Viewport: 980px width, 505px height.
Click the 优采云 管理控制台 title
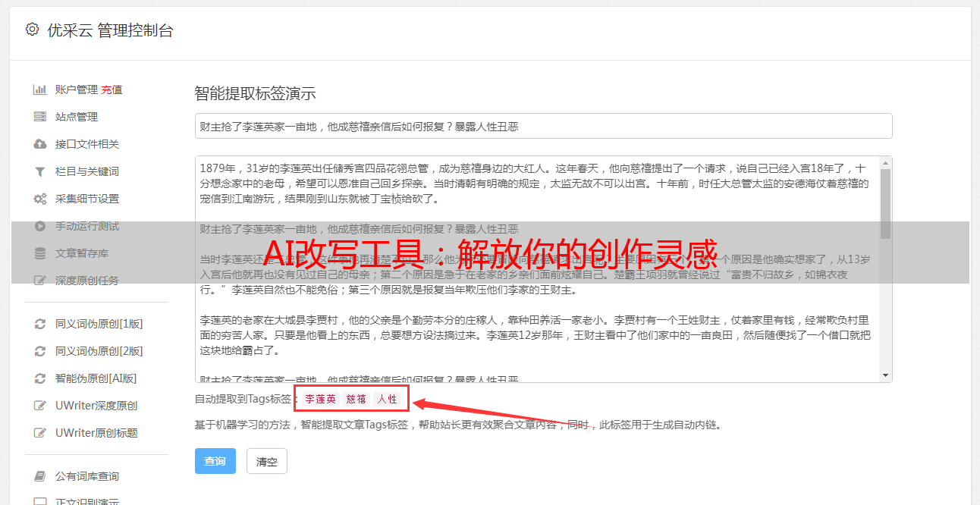point(110,30)
